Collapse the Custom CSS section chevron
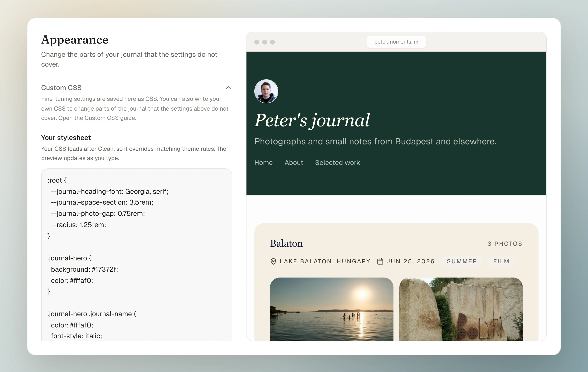Screen dimensions: 588x372 coord(228,88)
